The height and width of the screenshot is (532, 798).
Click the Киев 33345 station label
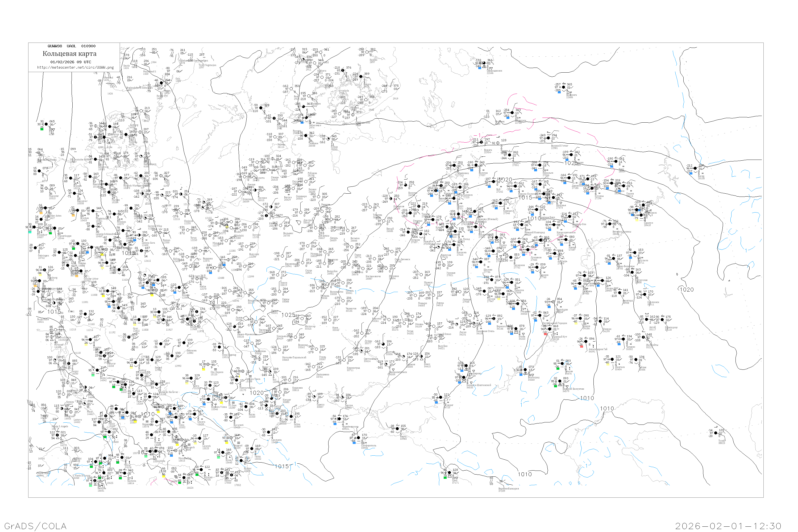335,329
